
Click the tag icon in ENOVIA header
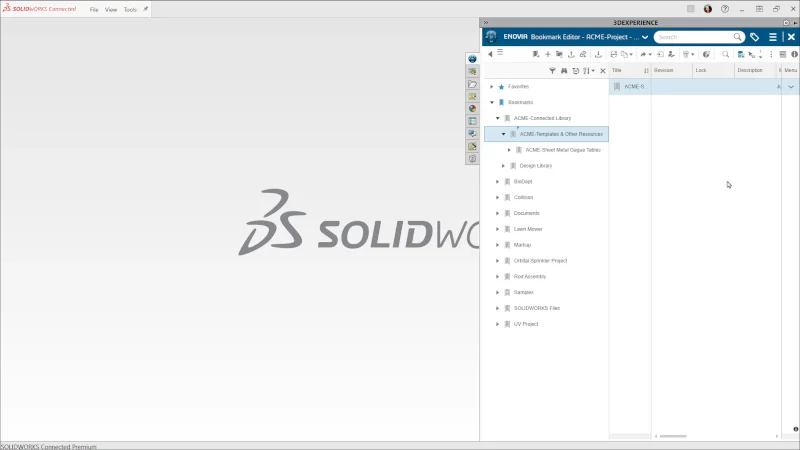[x=755, y=37]
